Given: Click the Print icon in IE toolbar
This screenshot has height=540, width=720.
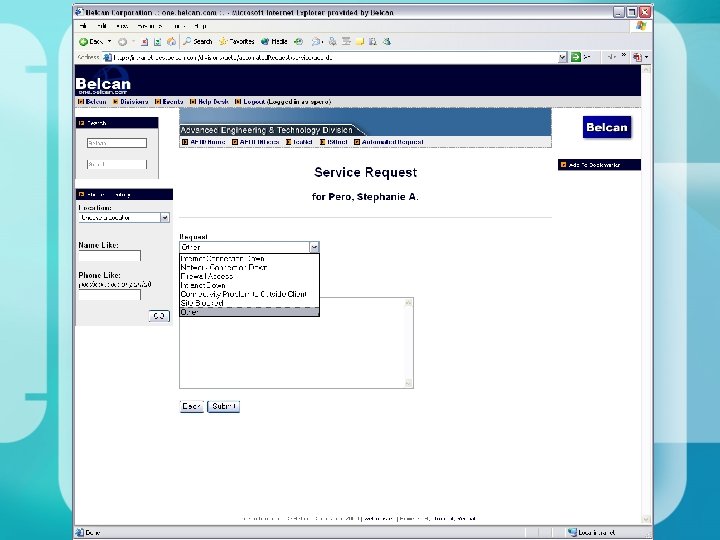Looking at the screenshot, I should pyautogui.click(x=332, y=42).
